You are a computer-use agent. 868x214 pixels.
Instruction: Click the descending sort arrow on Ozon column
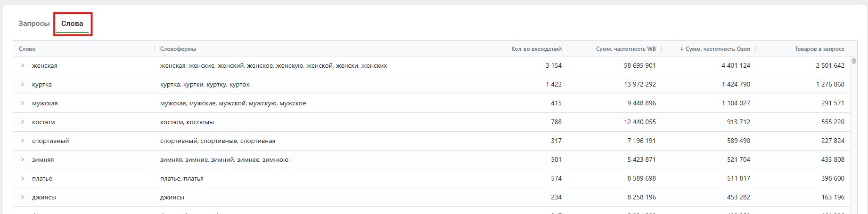[x=681, y=49]
